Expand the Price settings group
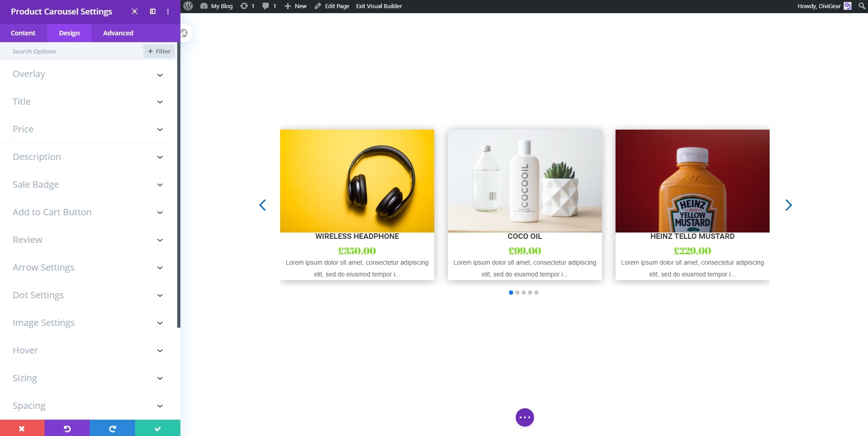The height and width of the screenshot is (436, 868). tap(88, 129)
